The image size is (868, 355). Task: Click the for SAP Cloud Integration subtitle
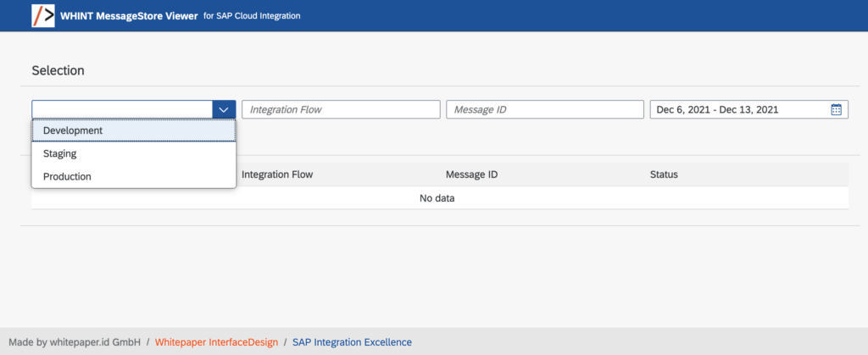tap(252, 16)
